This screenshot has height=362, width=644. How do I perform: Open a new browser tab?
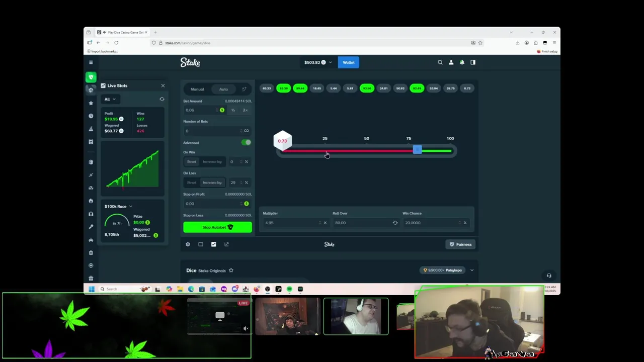point(155,32)
